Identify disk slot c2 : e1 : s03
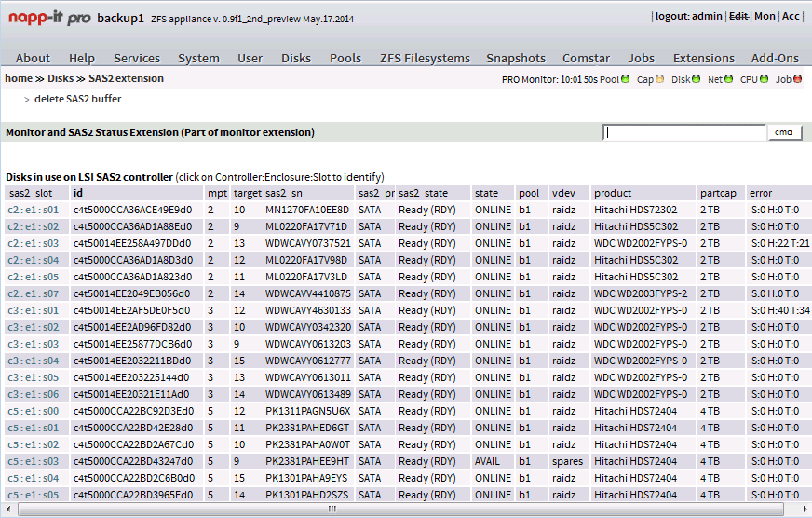The image size is (812, 518). 34,243
